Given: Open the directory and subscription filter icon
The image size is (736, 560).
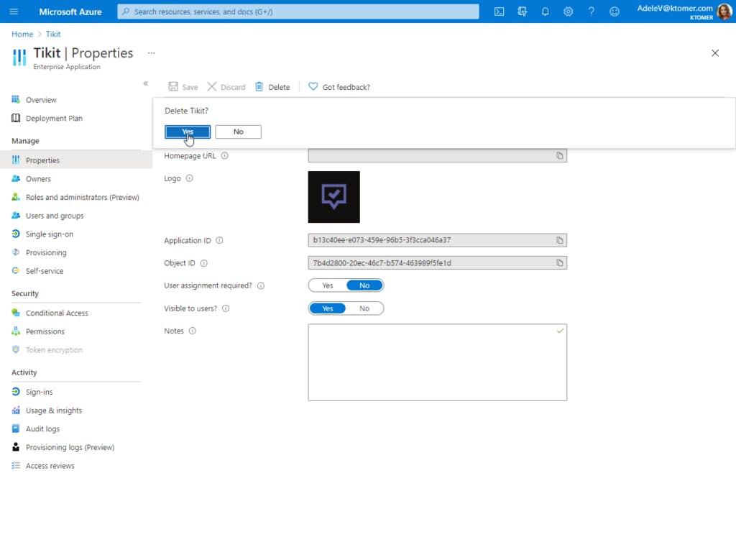Looking at the screenshot, I should point(522,12).
